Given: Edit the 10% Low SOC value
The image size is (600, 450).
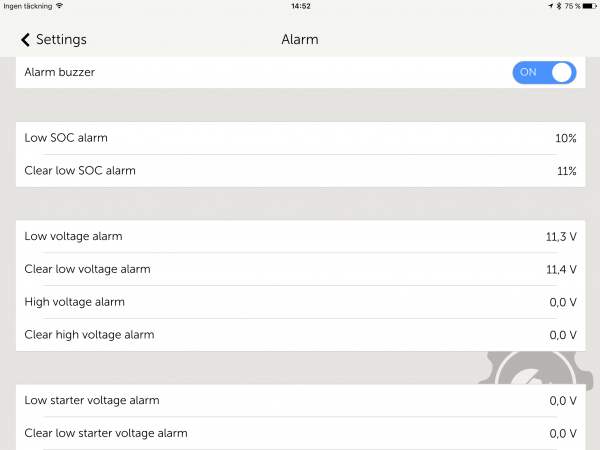Looking at the screenshot, I should point(566,138).
